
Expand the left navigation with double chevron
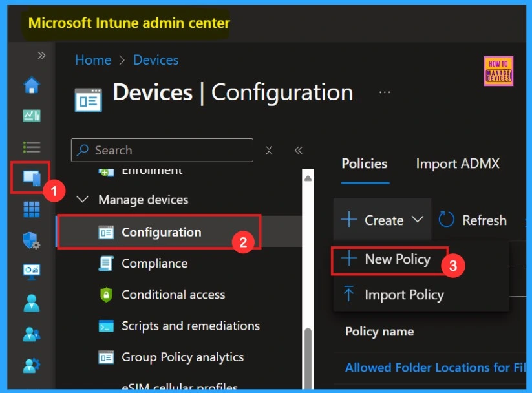(41, 56)
